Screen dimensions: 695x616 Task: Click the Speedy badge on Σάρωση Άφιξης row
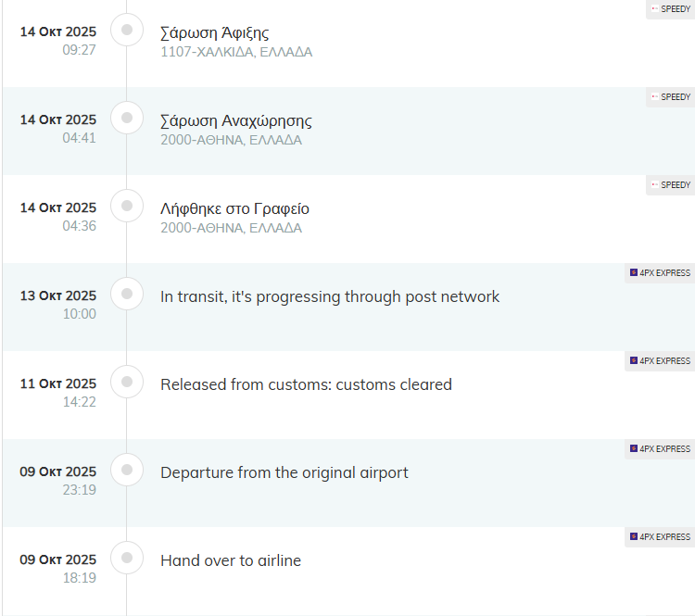coord(670,9)
